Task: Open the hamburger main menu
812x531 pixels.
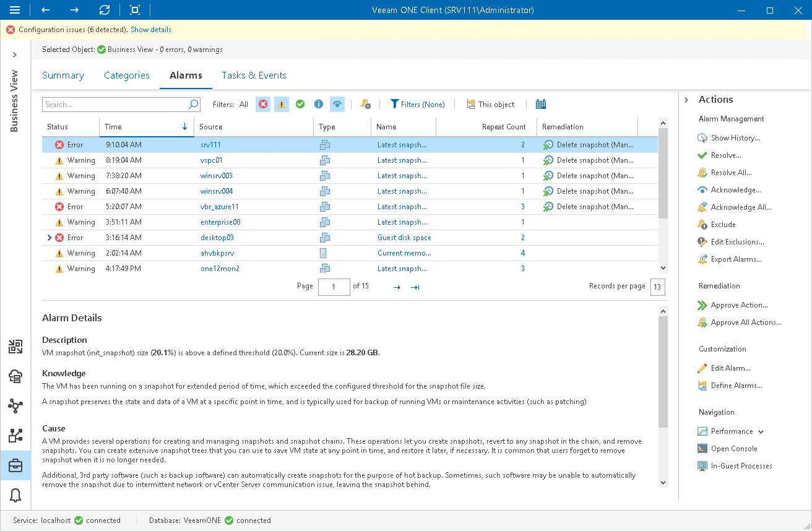Action: (15, 10)
